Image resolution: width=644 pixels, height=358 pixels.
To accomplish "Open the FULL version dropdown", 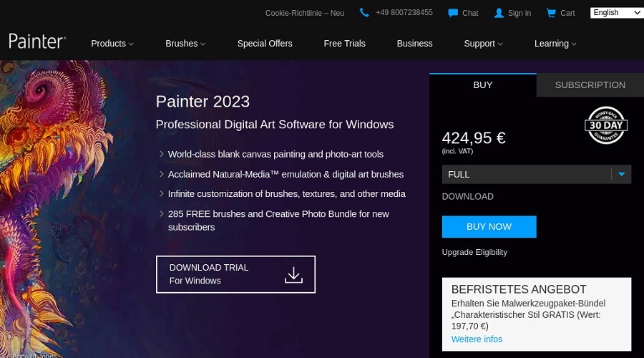I will point(537,174).
